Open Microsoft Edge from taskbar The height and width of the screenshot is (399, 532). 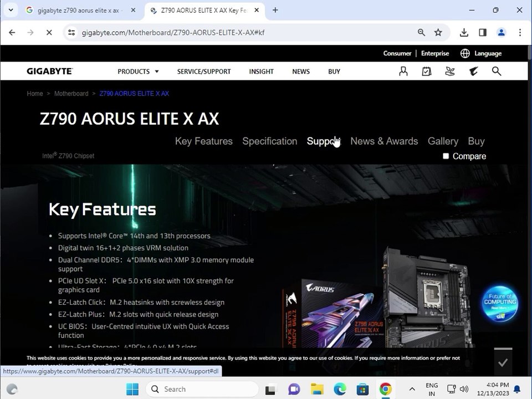coord(340,389)
